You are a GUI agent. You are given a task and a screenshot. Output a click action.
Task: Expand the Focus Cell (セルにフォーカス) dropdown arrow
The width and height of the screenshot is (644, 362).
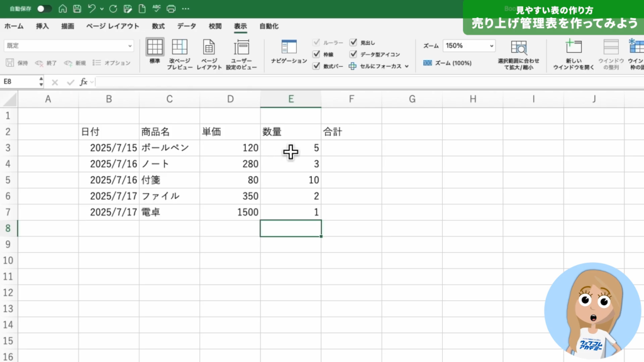(x=407, y=66)
